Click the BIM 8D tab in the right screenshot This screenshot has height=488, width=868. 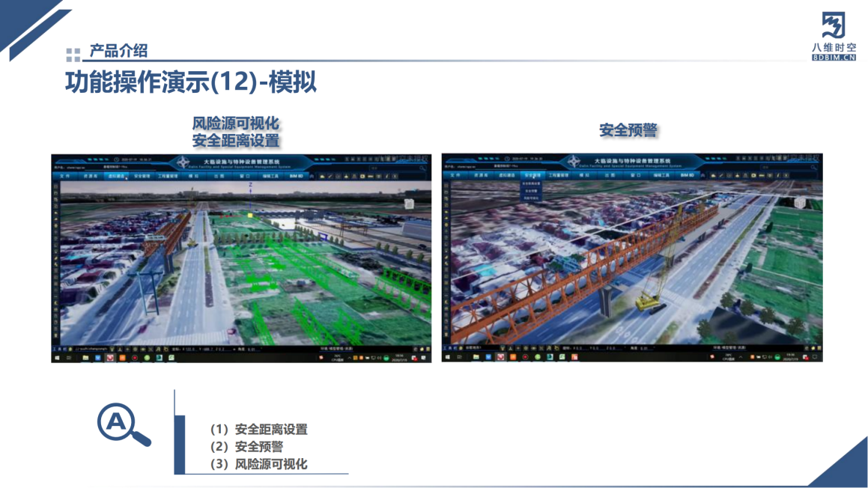pos(687,176)
